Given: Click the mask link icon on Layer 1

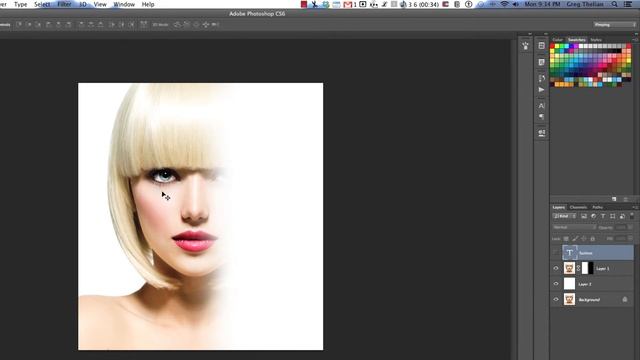Looking at the screenshot, I should (x=578, y=268).
